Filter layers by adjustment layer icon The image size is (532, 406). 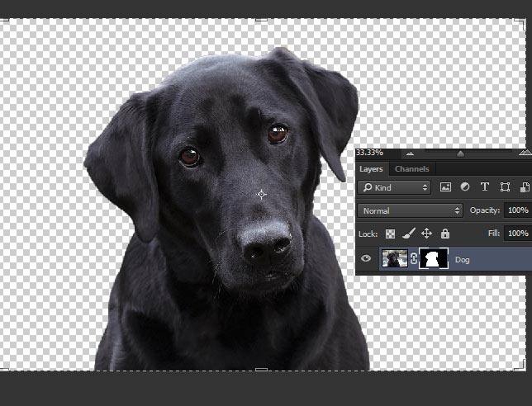pos(465,187)
